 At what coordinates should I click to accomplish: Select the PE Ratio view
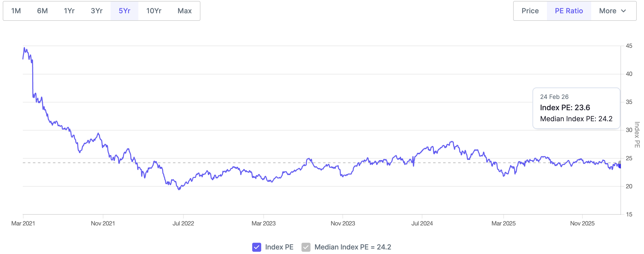[569, 11]
